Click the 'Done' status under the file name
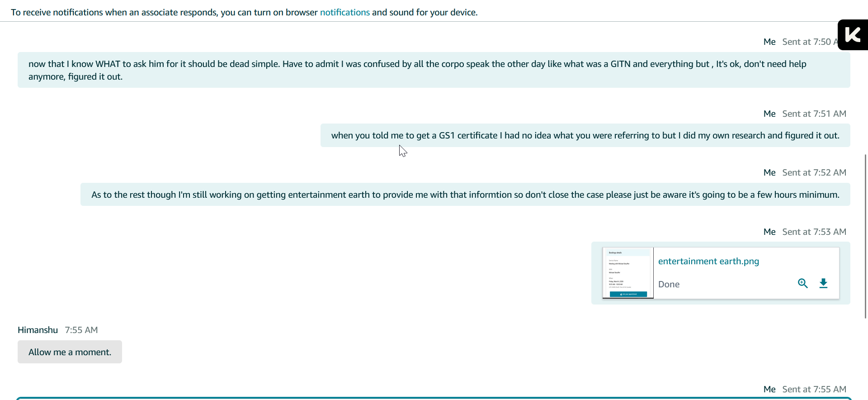This screenshot has height=400, width=868. coord(669,284)
